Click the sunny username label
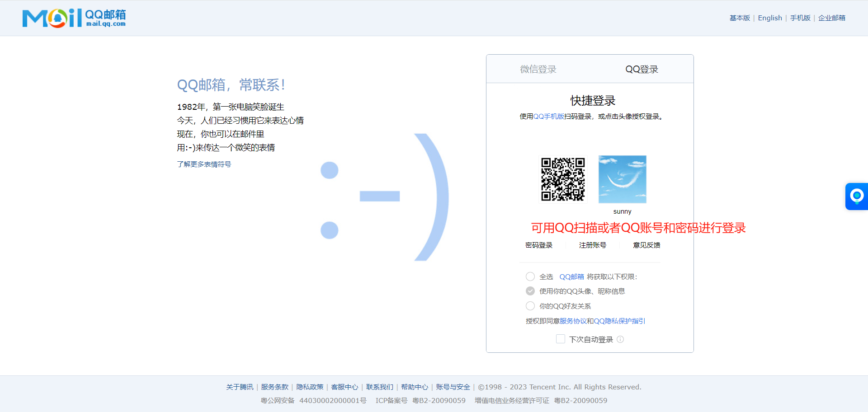Viewport: 868px width, 412px height. pos(623,211)
